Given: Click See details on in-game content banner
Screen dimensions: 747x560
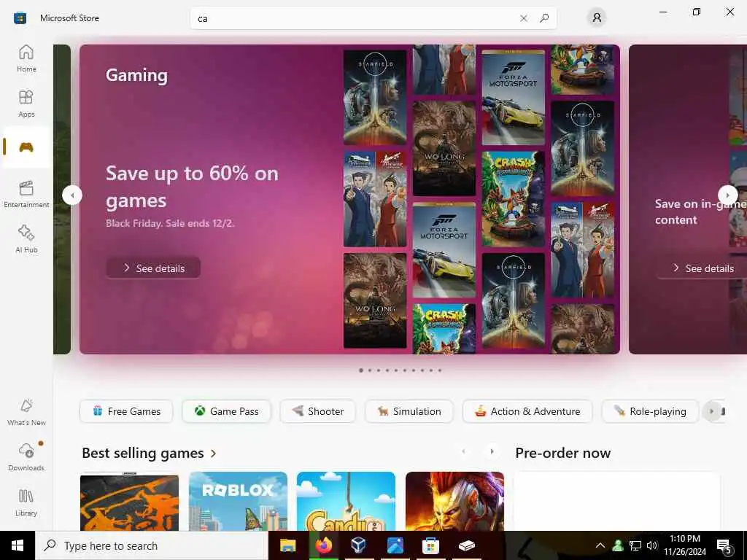Looking at the screenshot, I should coord(703,268).
